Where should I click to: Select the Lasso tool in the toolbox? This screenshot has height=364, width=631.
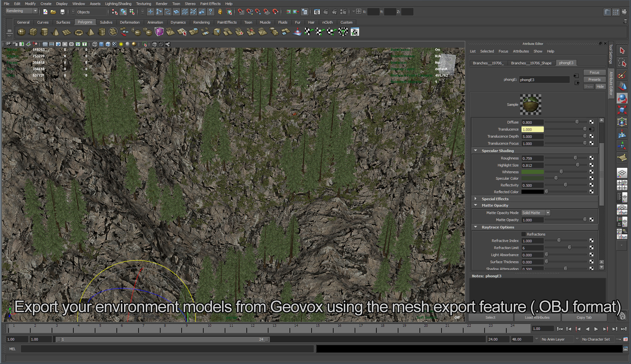[x=622, y=62]
